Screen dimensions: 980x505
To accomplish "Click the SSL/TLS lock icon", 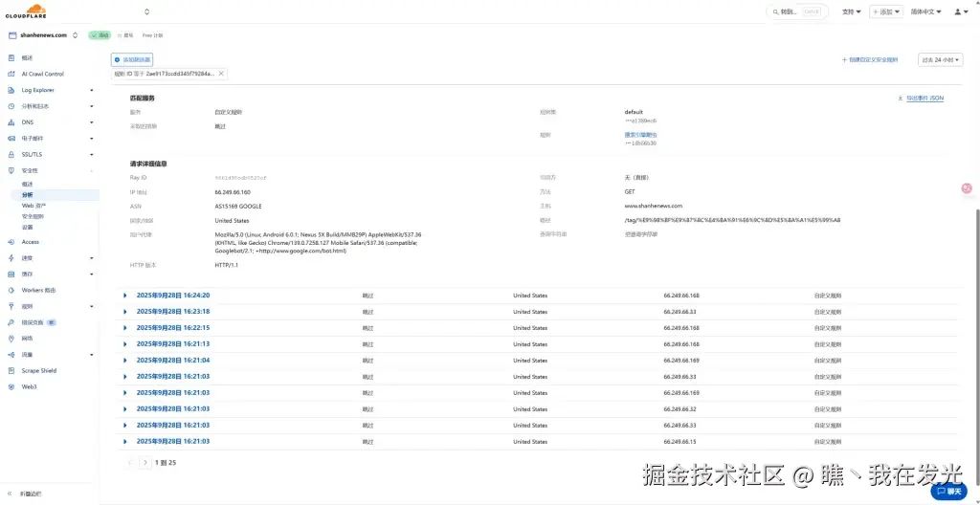I will tap(11, 154).
